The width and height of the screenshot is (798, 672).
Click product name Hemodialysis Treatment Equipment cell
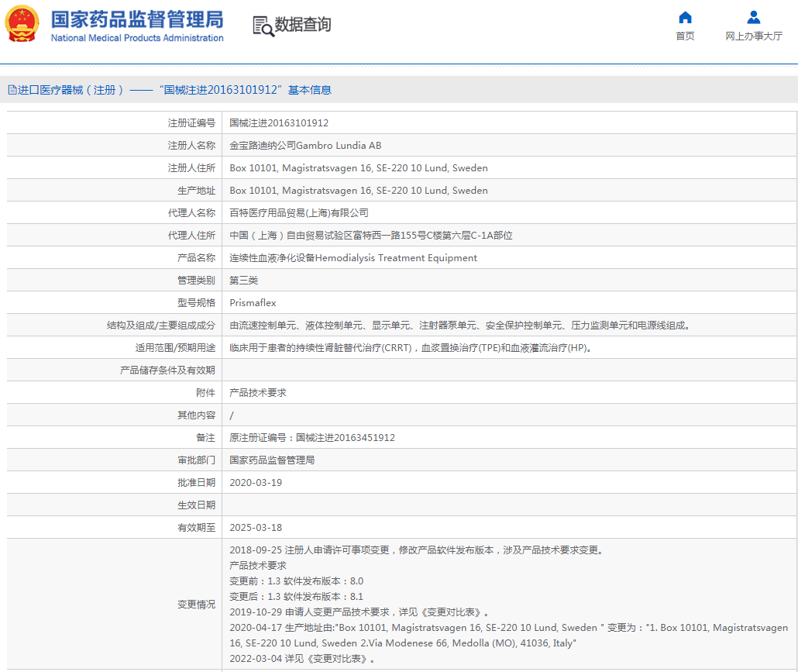[x=353, y=258]
